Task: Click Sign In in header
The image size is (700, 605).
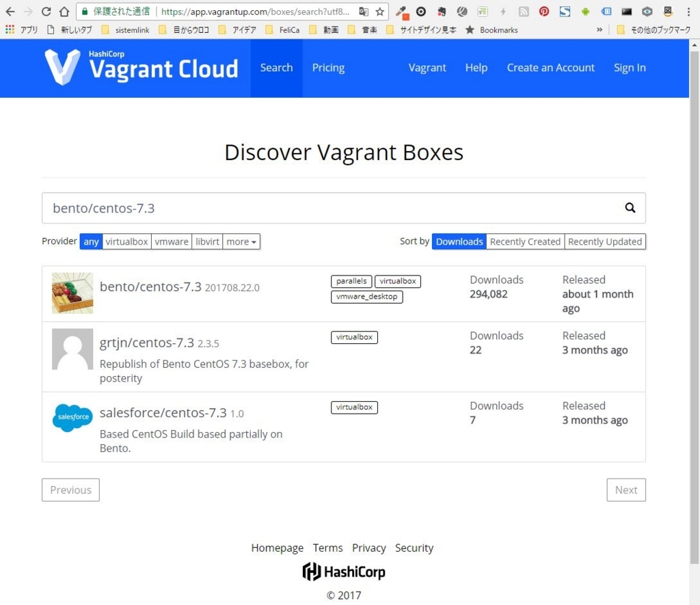Action: coord(630,68)
